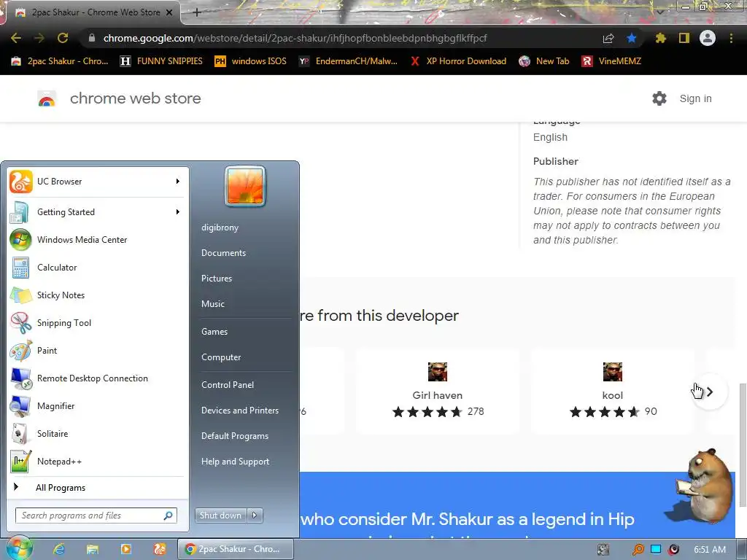Open Music library from Start menu

(x=212, y=304)
